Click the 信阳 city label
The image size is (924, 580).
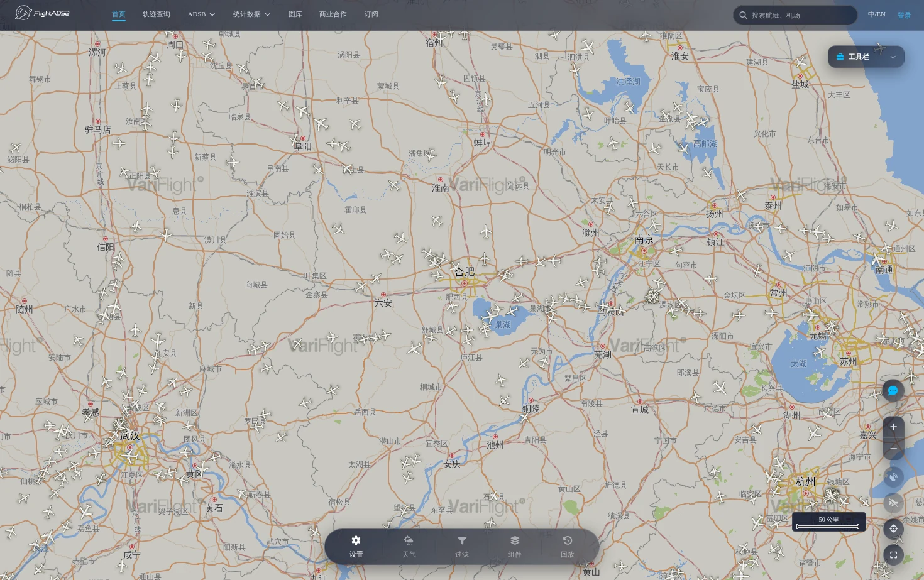(106, 247)
